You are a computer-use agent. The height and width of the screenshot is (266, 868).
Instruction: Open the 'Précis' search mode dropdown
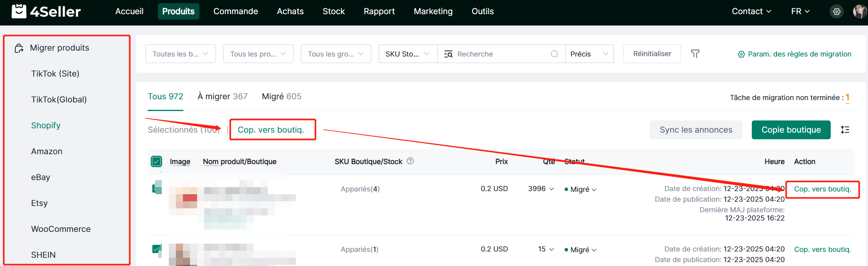589,54
